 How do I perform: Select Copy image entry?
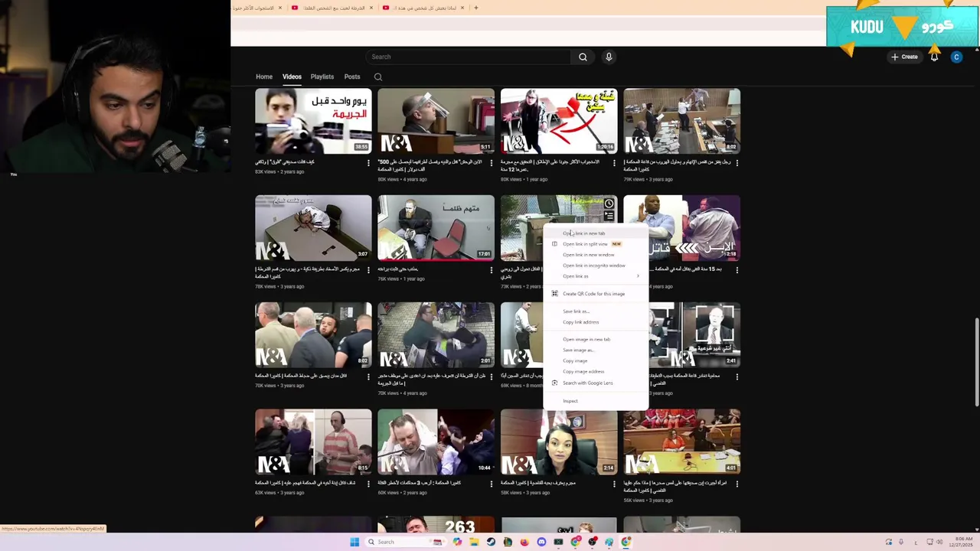(x=596, y=361)
